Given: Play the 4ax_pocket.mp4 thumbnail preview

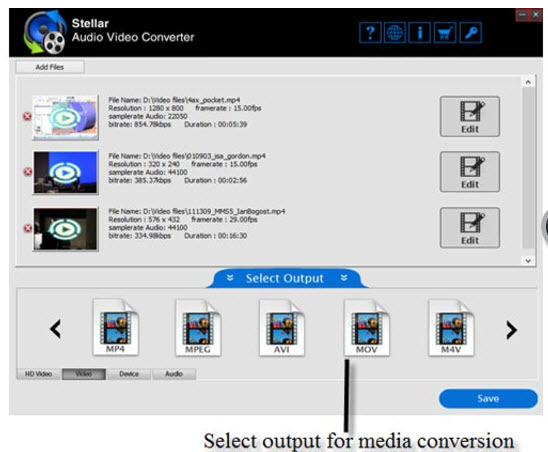Looking at the screenshot, I should [66, 117].
